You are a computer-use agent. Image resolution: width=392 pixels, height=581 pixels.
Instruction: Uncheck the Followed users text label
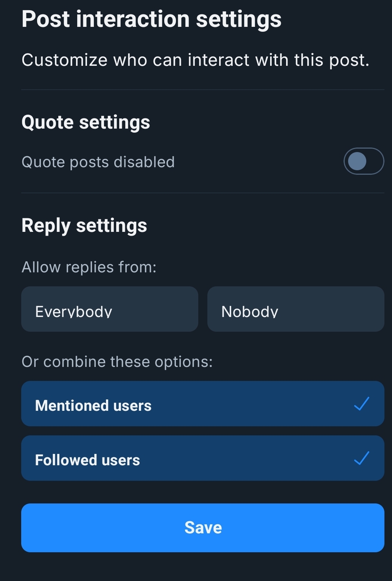87,460
